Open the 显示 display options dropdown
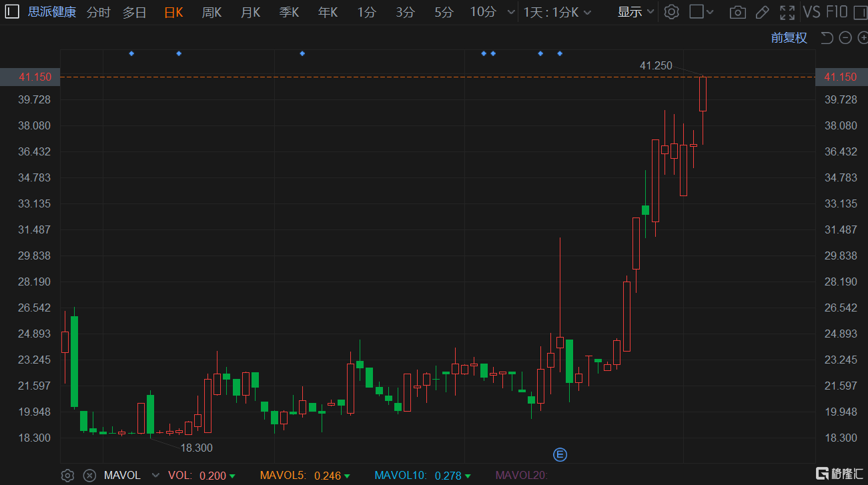This screenshot has height=485, width=868. pyautogui.click(x=634, y=11)
